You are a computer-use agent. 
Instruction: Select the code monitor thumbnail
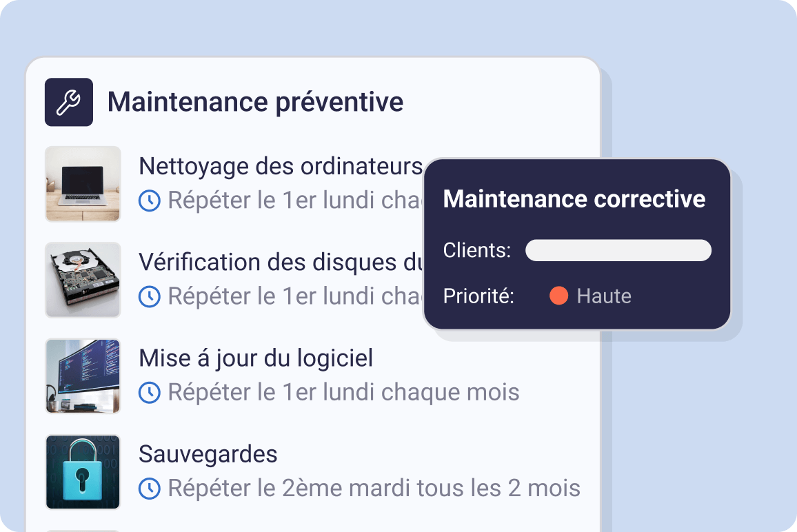click(83, 376)
